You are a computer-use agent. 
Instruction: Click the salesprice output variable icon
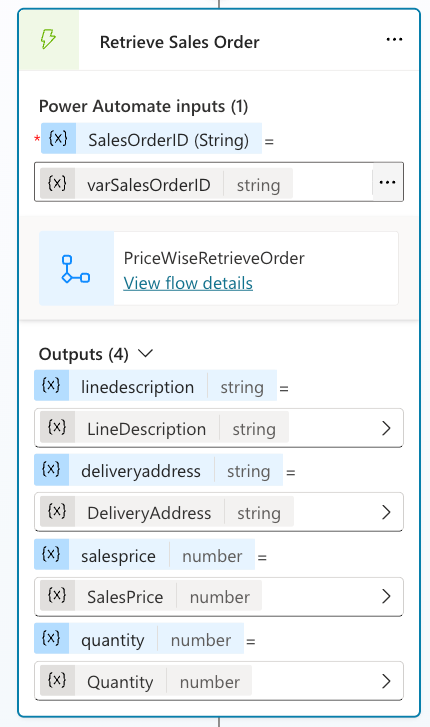pos(51,554)
